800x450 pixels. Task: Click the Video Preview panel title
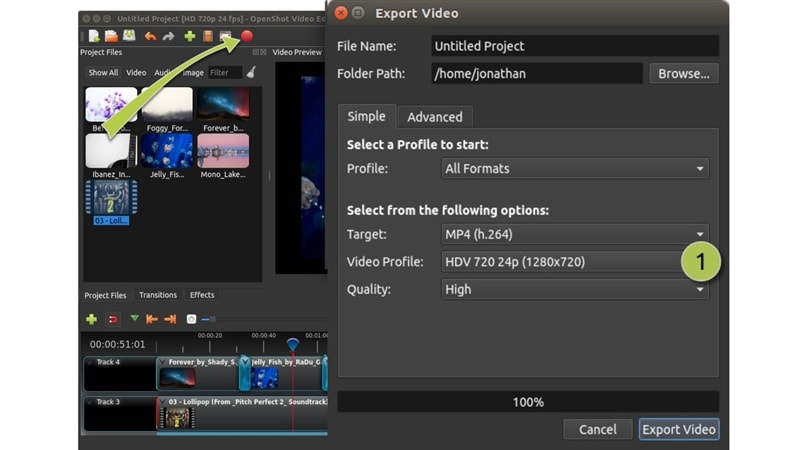pyautogui.click(x=297, y=52)
